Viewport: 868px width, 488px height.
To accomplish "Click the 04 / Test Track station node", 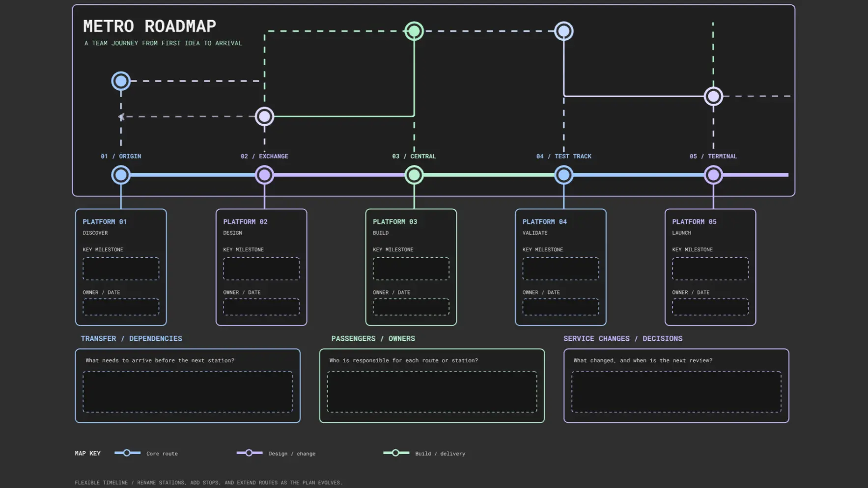I will (563, 175).
